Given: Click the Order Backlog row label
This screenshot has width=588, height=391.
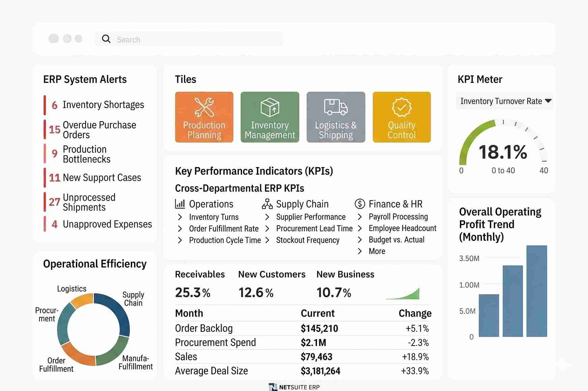Looking at the screenshot, I should tap(204, 328).
